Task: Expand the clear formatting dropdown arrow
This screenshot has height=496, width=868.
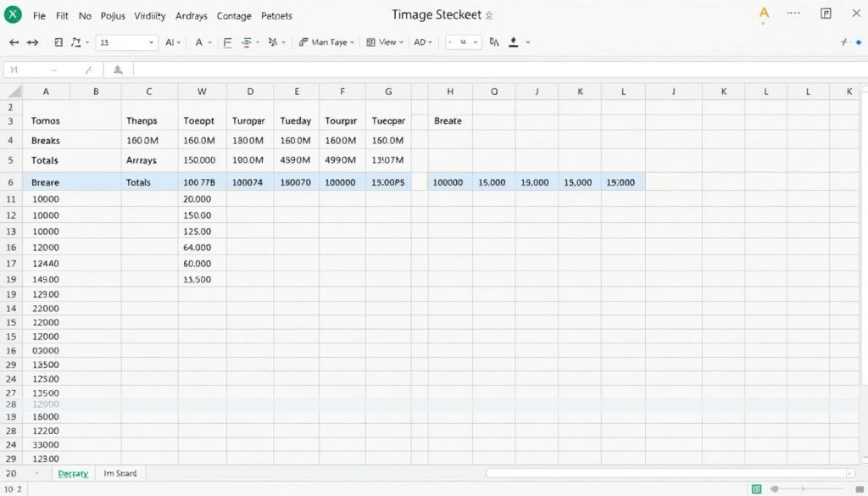Action: 283,42
